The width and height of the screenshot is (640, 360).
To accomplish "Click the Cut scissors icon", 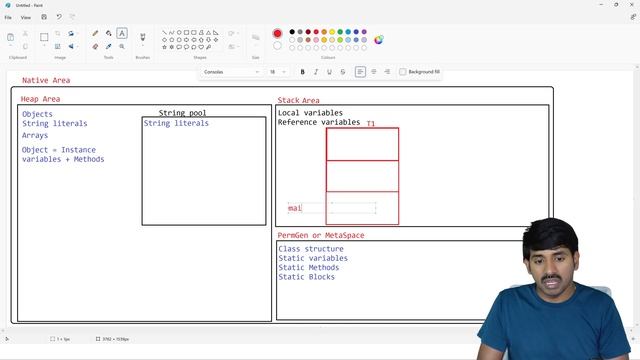I will click(x=25, y=33).
